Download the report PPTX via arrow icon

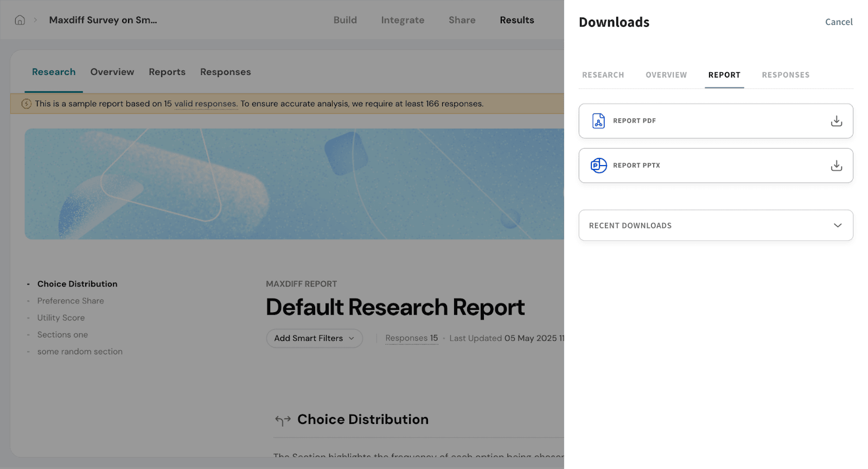[x=836, y=166]
